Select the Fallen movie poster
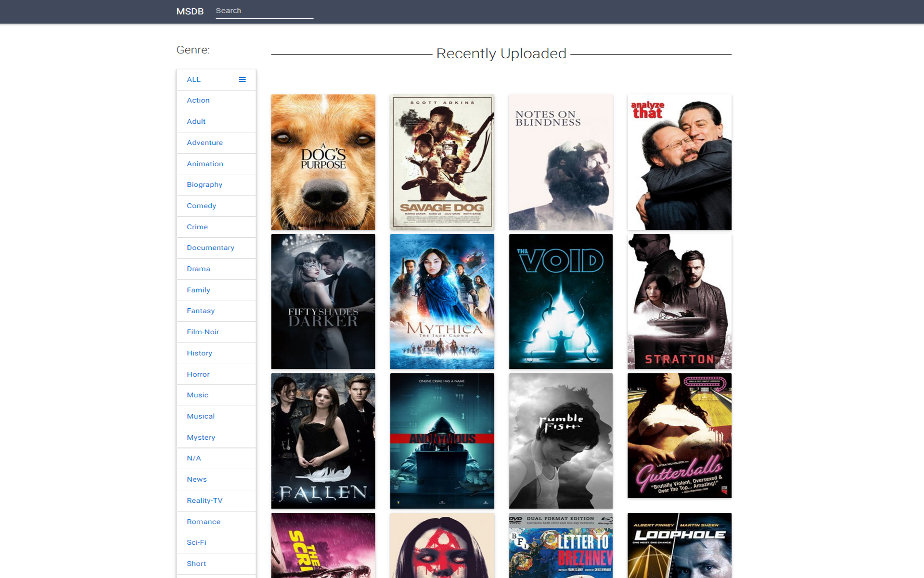The height and width of the screenshot is (578, 924). (x=323, y=441)
